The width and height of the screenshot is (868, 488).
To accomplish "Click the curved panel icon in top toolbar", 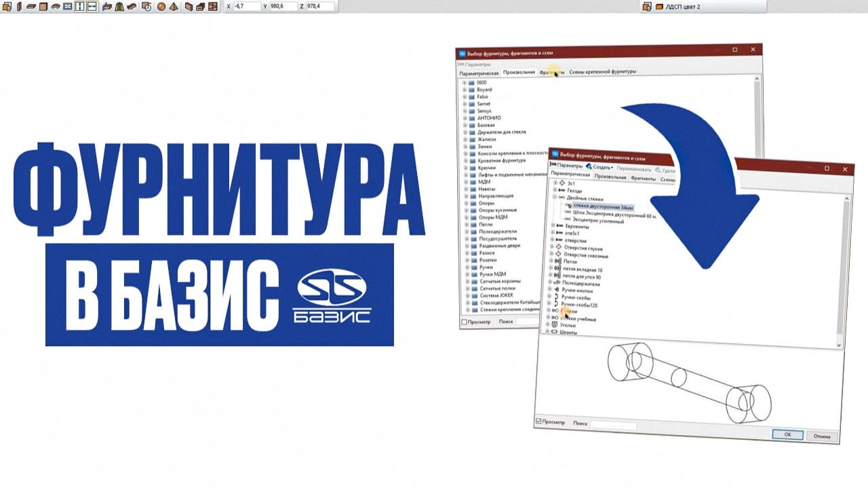I will (x=56, y=6).
